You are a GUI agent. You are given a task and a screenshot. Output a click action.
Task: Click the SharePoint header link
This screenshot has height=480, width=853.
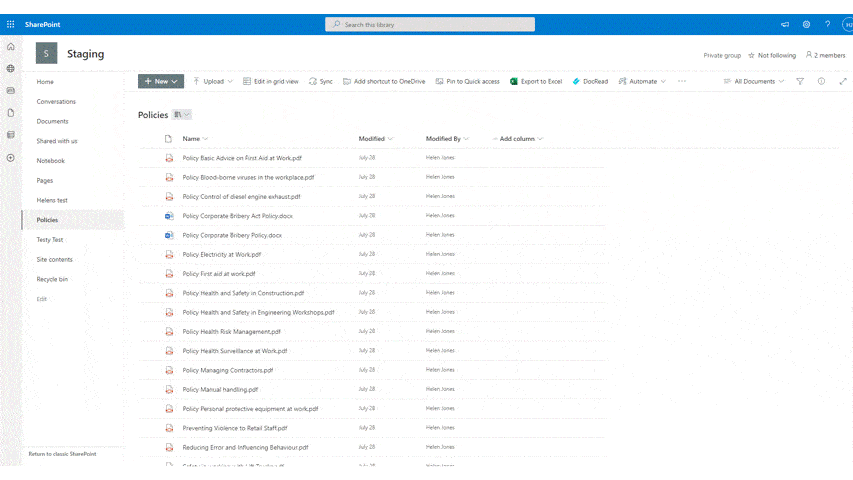[42, 24]
